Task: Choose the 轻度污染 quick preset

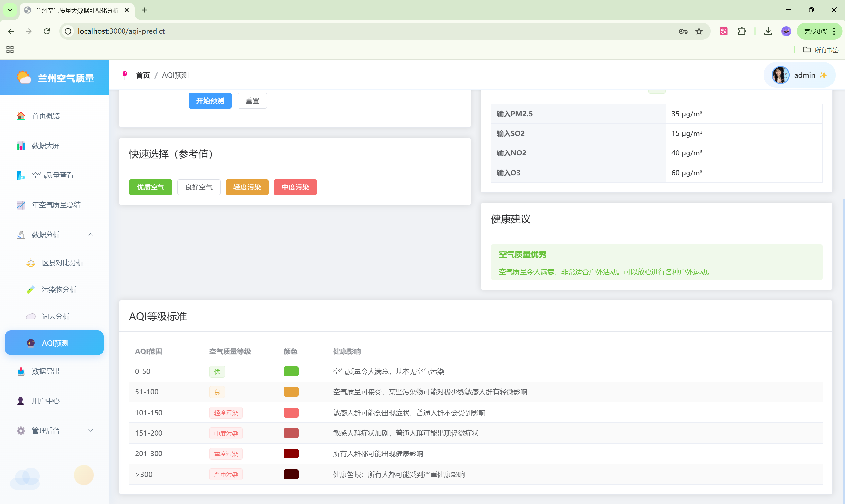Action: (247, 187)
